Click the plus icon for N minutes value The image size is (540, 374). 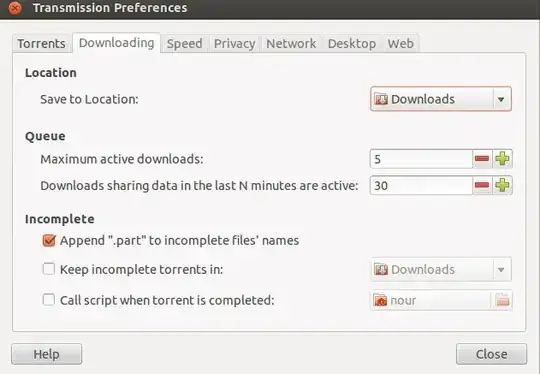502,185
